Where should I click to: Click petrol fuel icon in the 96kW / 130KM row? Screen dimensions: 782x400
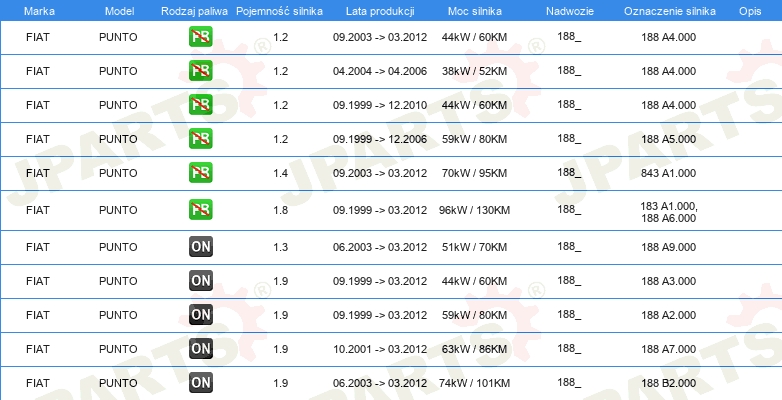click(x=200, y=209)
